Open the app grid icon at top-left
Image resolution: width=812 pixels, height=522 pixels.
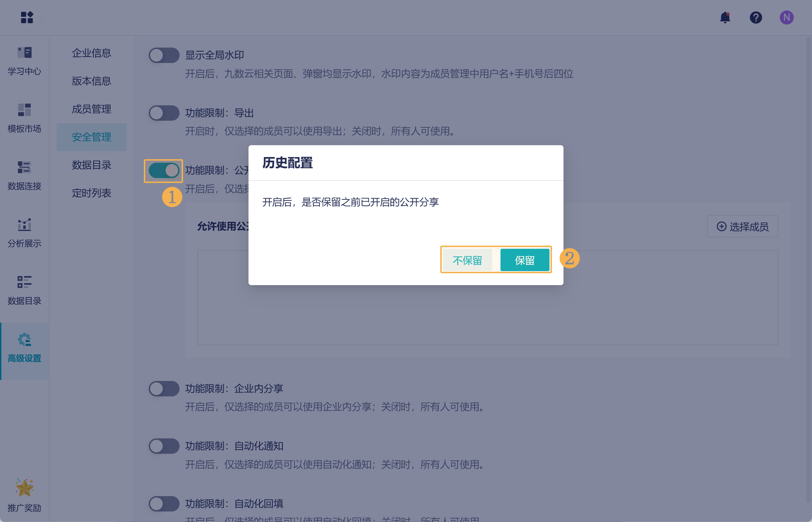click(27, 17)
